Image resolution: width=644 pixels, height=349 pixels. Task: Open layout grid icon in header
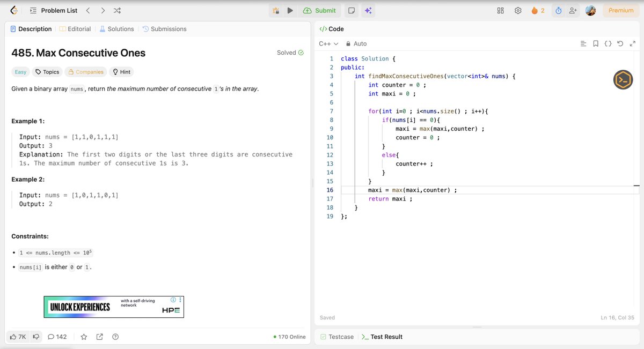point(500,10)
